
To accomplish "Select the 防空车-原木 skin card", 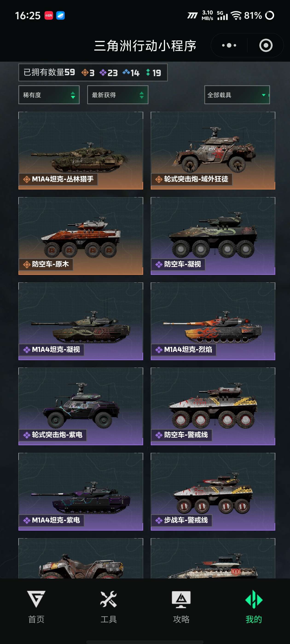I will coord(81,236).
